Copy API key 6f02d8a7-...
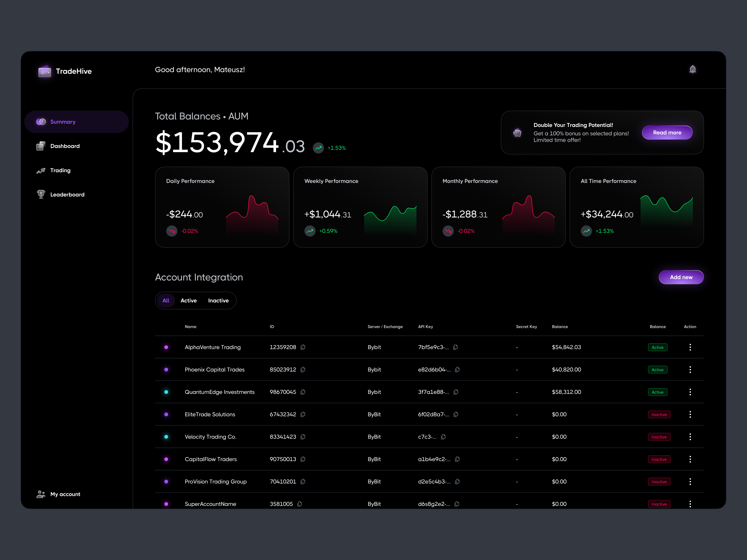This screenshot has width=747, height=560. coord(456,414)
